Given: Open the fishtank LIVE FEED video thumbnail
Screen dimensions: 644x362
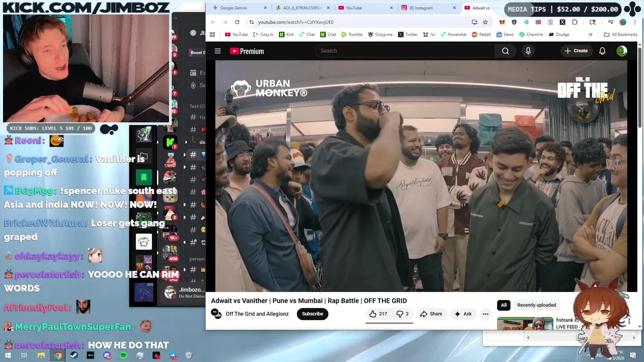Looking at the screenshot, I should (x=525, y=324).
